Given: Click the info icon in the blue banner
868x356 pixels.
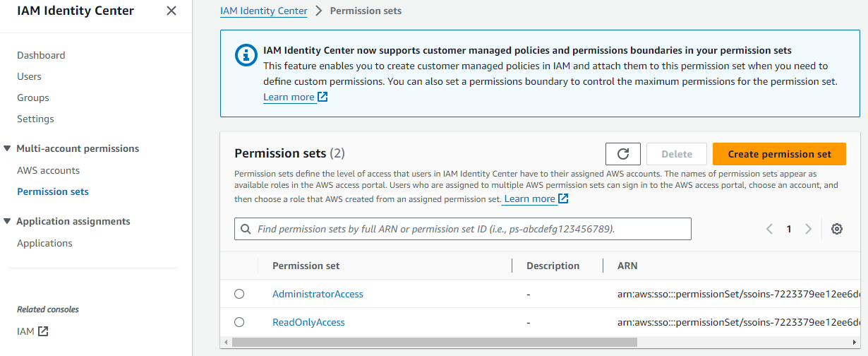Looking at the screenshot, I should (246, 54).
